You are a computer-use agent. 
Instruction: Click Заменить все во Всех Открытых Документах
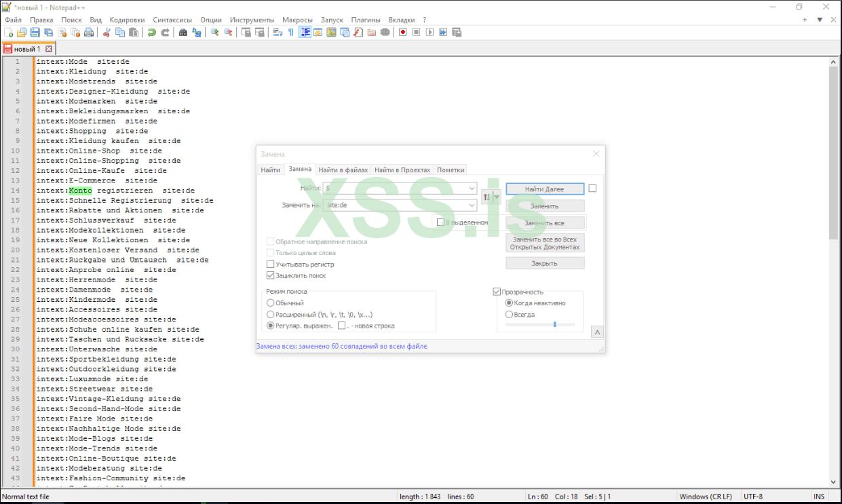(x=545, y=243)
